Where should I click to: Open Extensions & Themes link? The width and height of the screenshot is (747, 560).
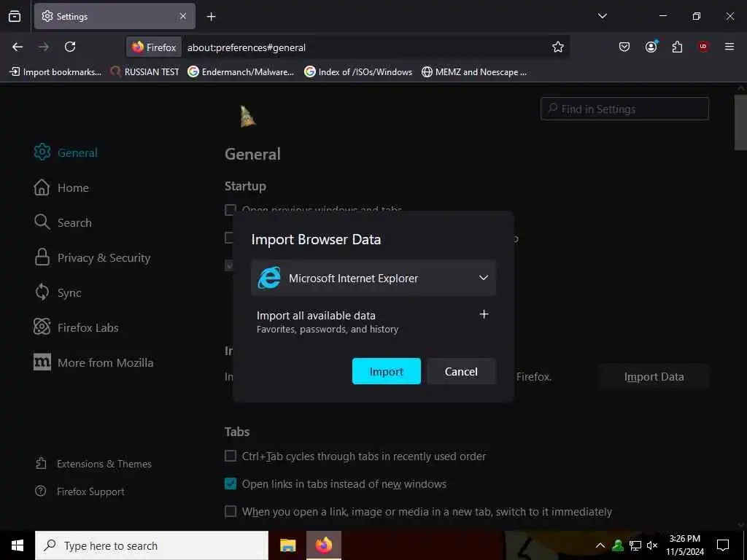pyautogui.click(x=93, y=464)
